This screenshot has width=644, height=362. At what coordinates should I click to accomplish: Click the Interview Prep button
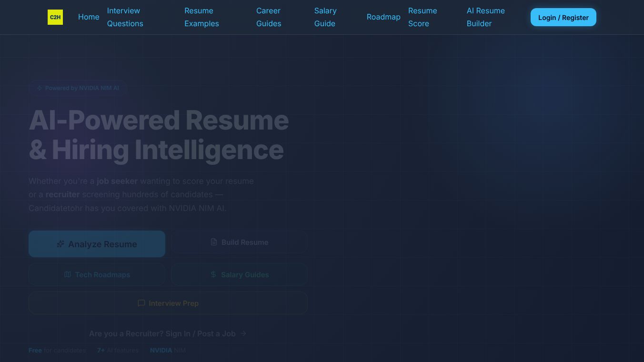(x=168, y=303)
